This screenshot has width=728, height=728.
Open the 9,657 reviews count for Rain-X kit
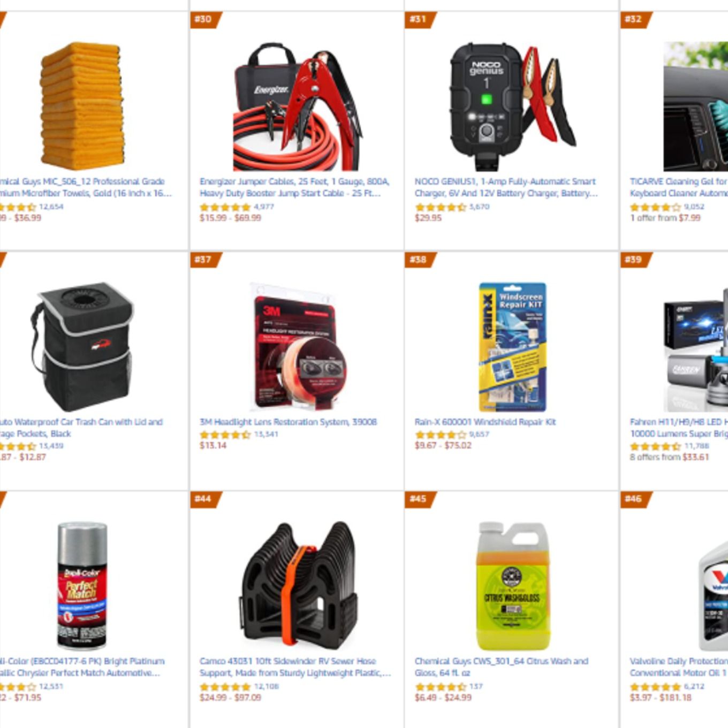pyautogui.click(x=479, y=434)
